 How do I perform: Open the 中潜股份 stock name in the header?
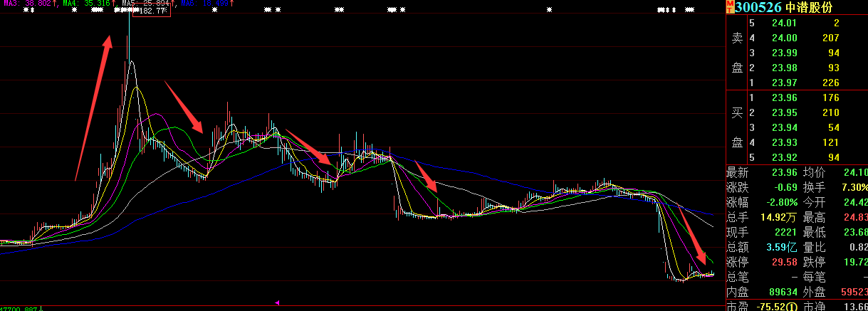click(x=807, y=7)
